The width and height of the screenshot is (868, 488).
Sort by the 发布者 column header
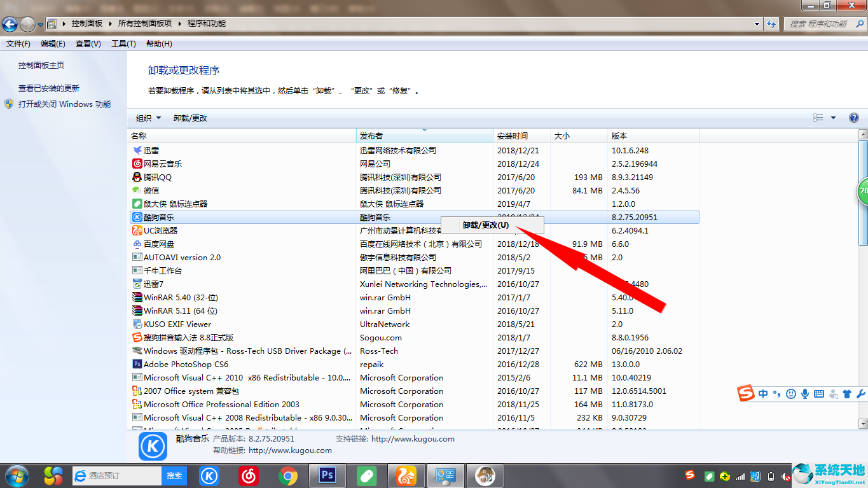coord(425,136)
